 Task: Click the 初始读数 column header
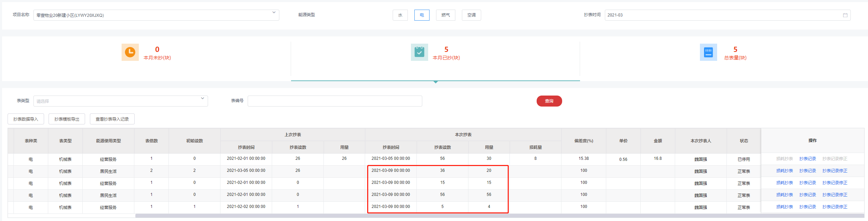(x=195, y=141)
